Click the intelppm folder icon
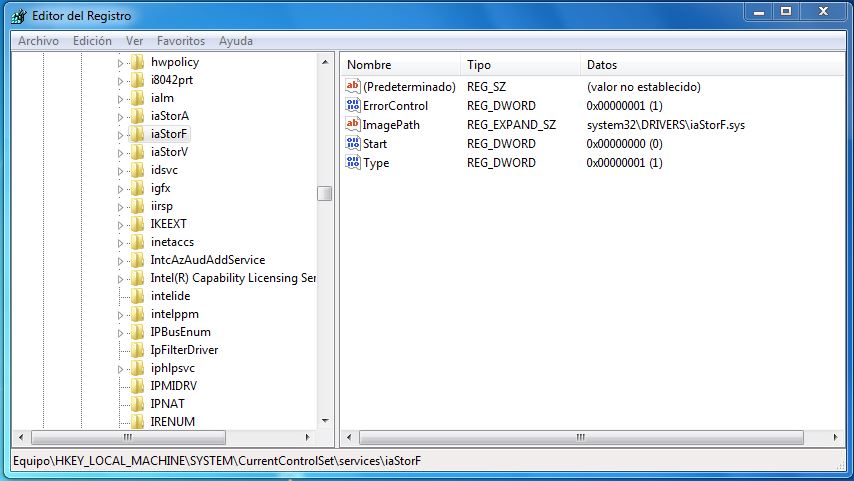Viewport: 854px width, 481px height. tap(137, 314)
